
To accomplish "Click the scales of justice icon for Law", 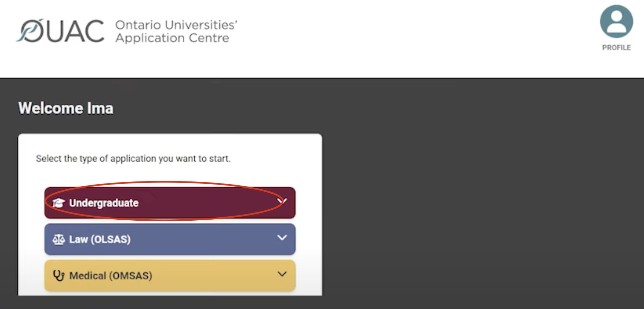I will (59, 239).
